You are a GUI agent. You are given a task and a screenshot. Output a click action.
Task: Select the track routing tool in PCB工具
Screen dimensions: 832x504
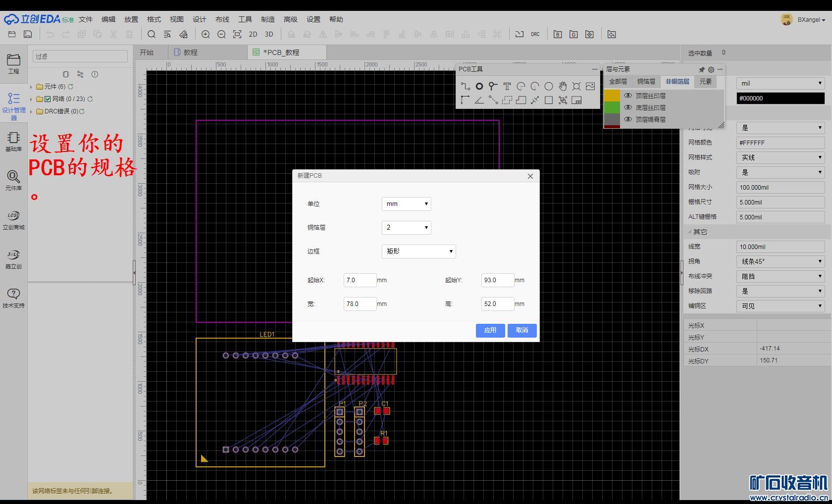pos(465,86)
